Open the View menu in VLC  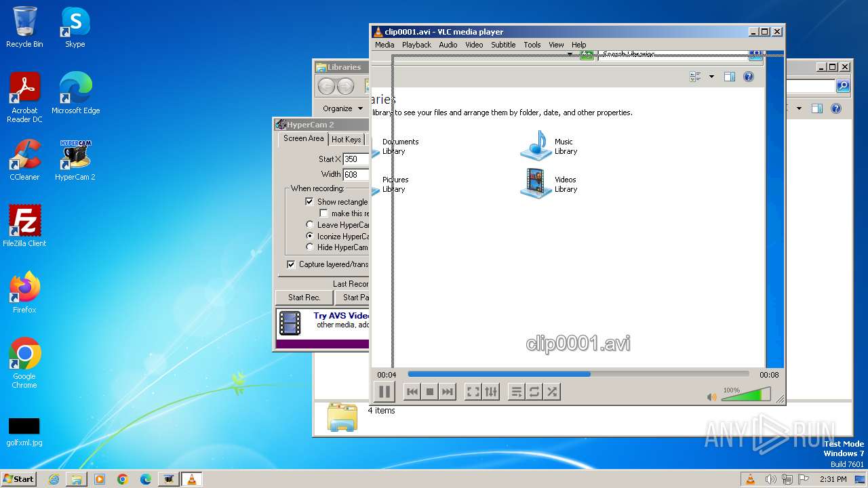tap(556, 45)
